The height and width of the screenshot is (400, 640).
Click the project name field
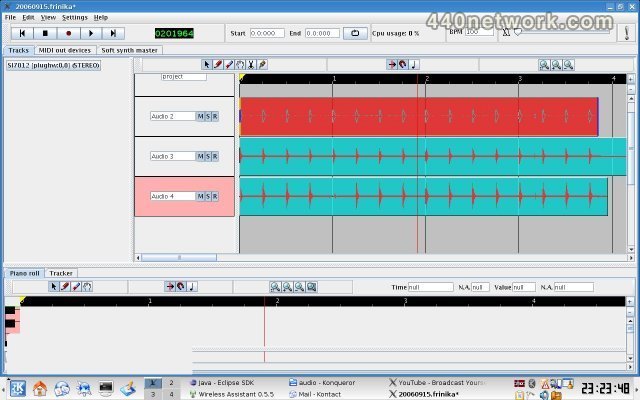(184, 77)
